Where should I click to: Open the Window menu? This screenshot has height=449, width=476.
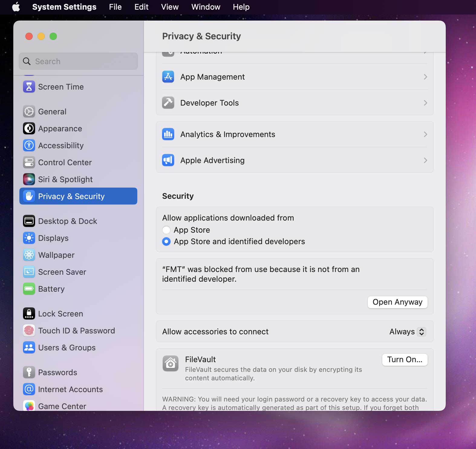(206, 7)
